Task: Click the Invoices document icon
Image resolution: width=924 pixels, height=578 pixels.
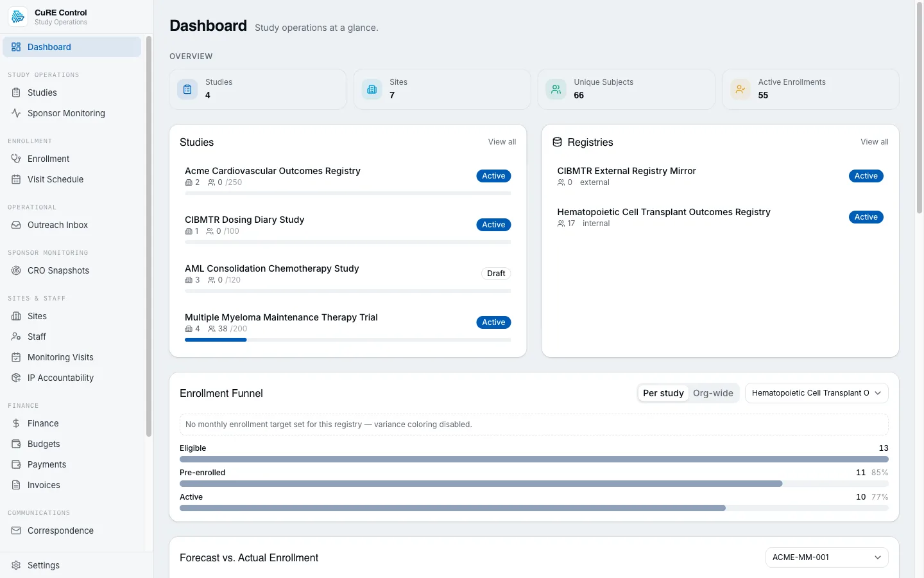Action: (x=16, y=485)
